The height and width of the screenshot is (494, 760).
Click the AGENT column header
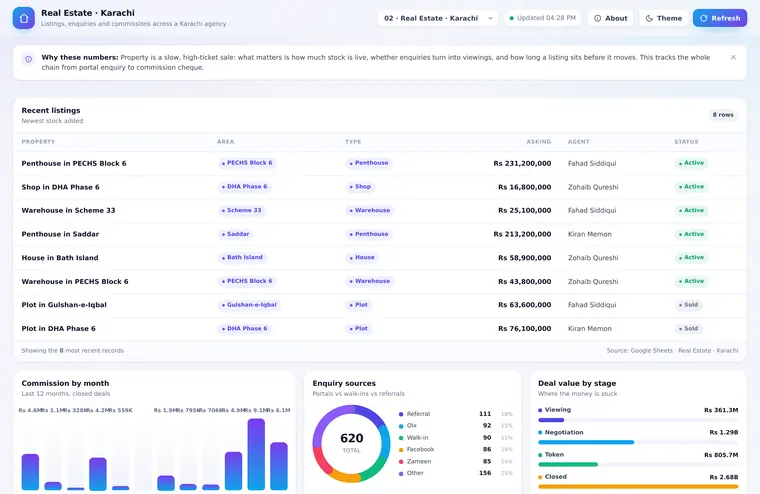[x=579, y=142]
